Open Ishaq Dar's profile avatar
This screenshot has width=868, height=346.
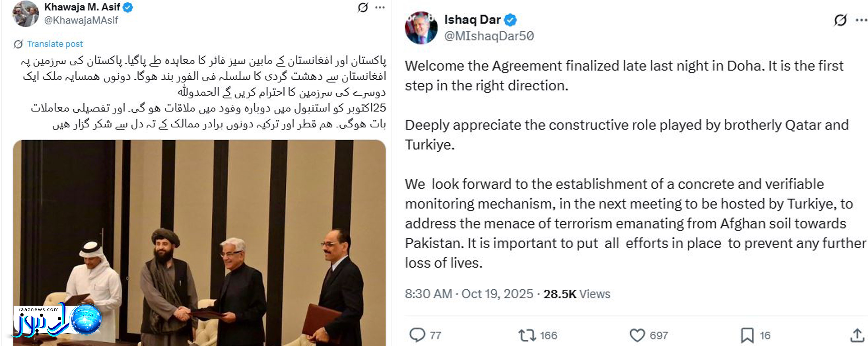pyautogui.click(x=421, y=28)
